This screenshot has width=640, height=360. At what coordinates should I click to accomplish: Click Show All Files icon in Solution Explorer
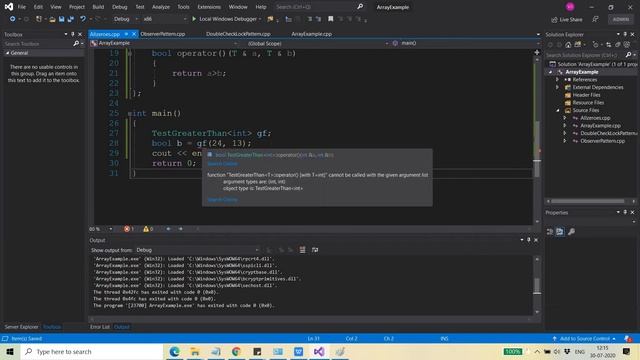[618, 44]
